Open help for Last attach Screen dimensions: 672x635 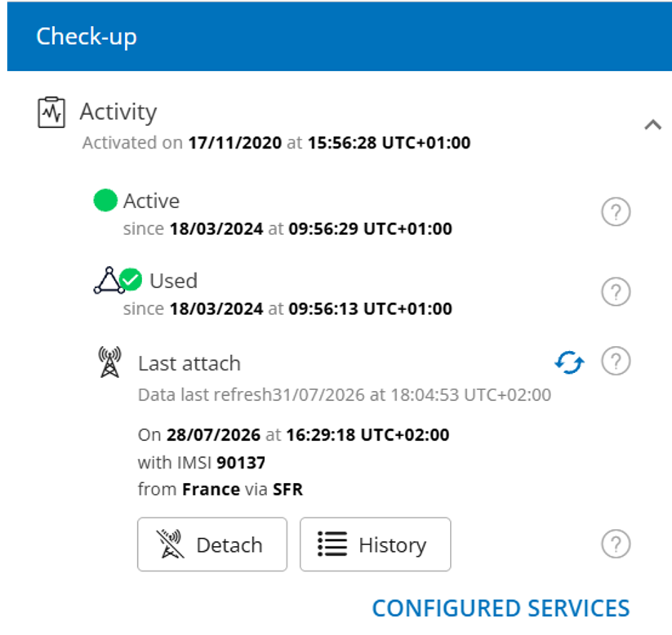616,362
